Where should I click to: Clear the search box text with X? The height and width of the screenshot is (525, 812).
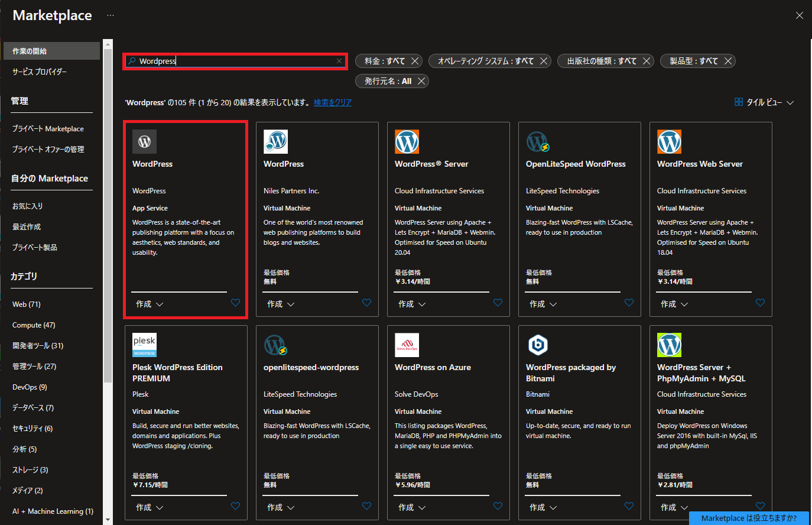tap(339, 61)
